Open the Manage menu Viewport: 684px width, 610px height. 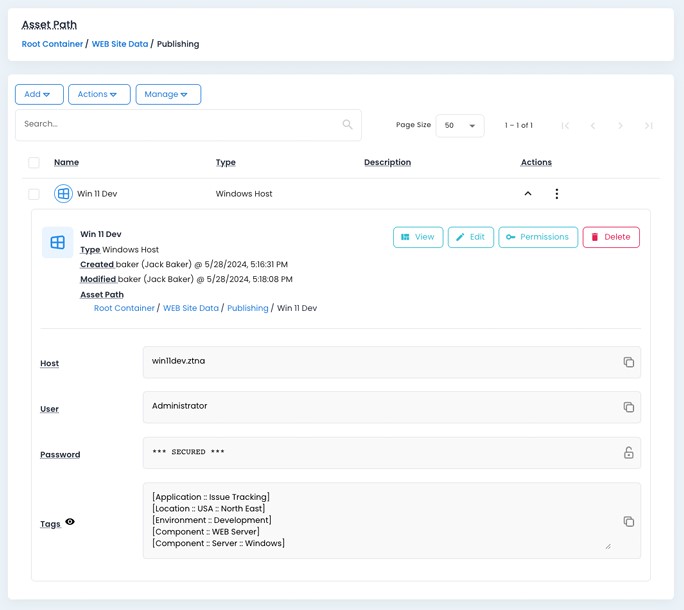[168, 95]
